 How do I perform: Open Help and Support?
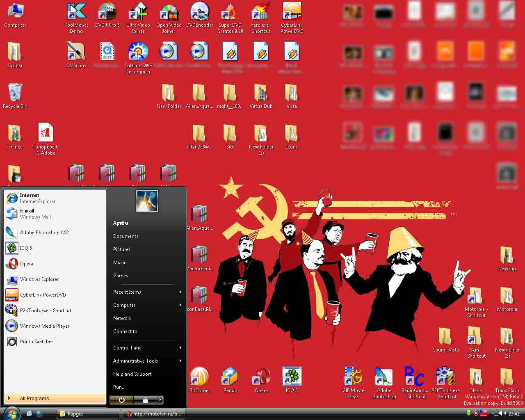coord(132,374)
